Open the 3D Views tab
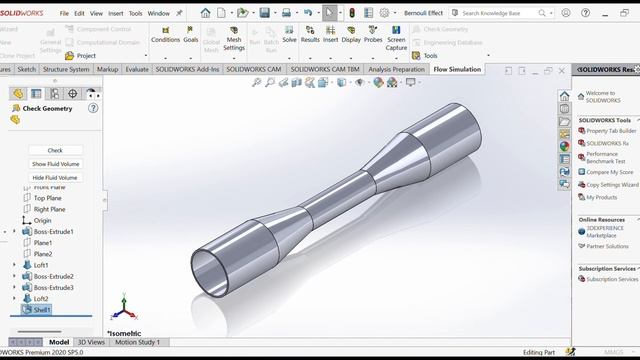This screenshot has width=640, height=360. click(x=91, y=342)
